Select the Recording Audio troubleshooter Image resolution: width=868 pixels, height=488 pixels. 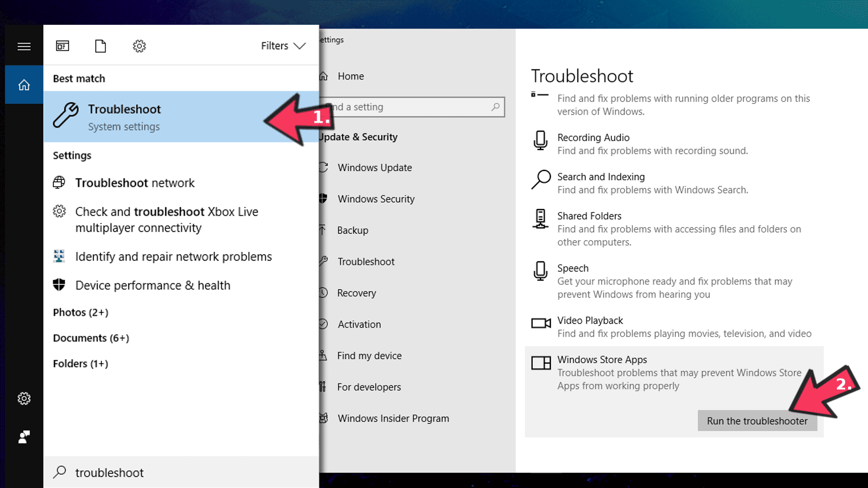point(674,144)
